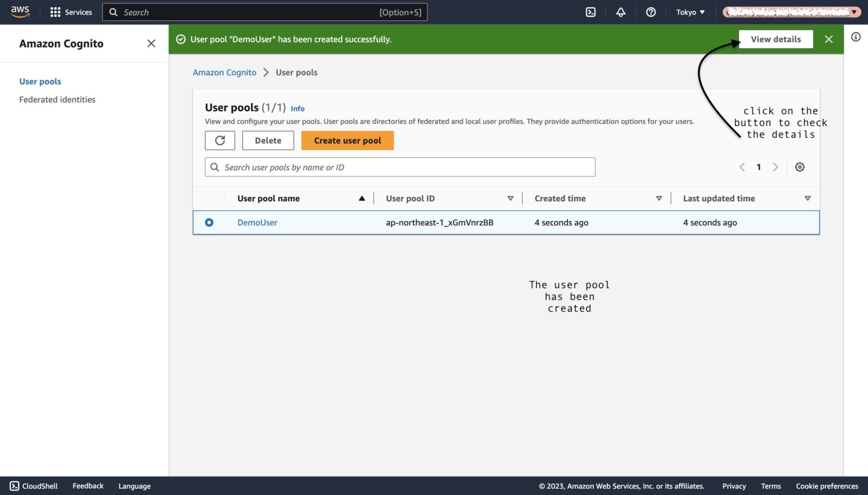
Task: Select User pools in the left sidebar
Action: point(40,81)
